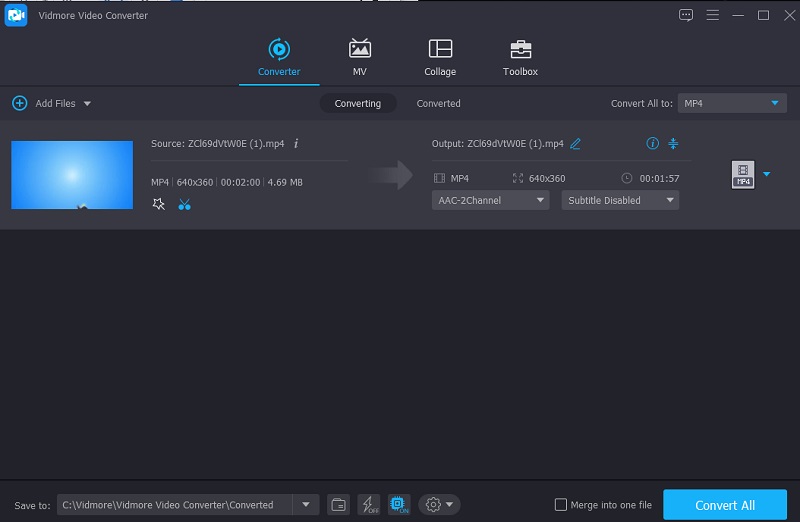Rename output with the pencil icon
This screenshot has width=800, height=522.
coord(575,144)
